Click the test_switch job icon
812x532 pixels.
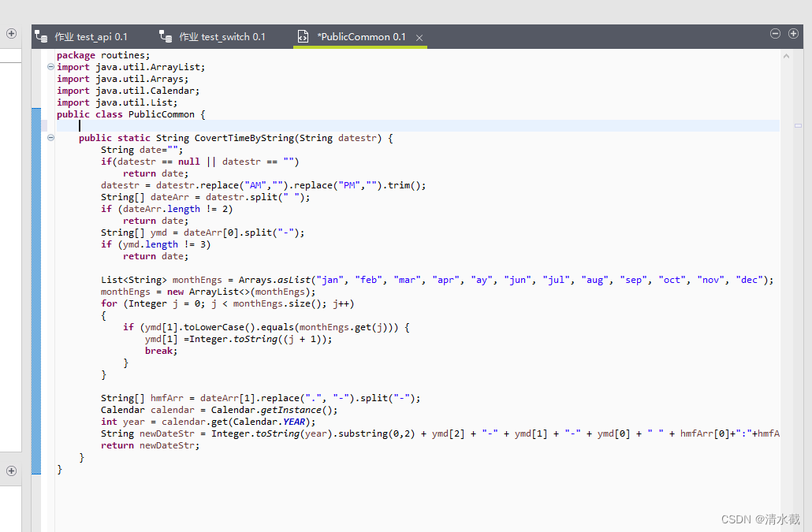[x=166, y=36]
